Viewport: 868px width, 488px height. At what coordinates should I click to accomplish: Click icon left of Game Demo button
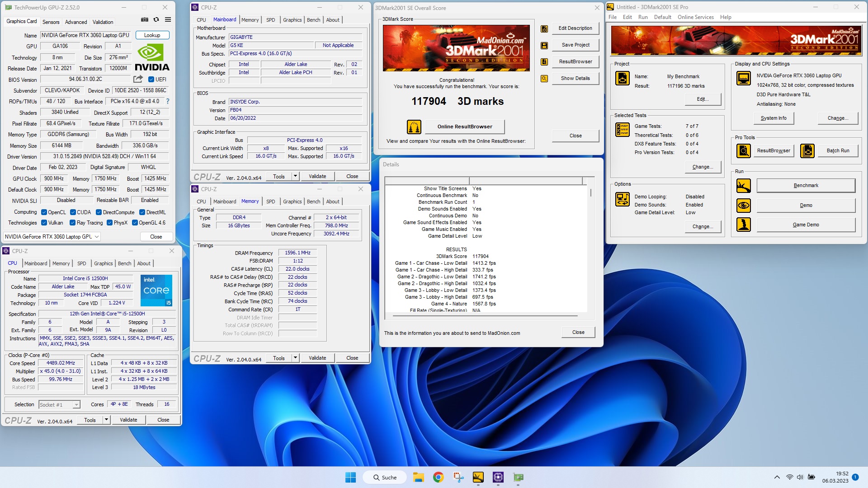coord(744,225)
